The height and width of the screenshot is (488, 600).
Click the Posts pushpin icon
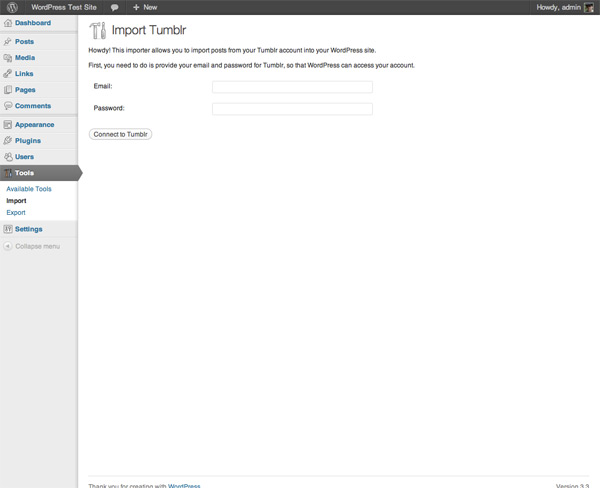click(x=8, y=41)
